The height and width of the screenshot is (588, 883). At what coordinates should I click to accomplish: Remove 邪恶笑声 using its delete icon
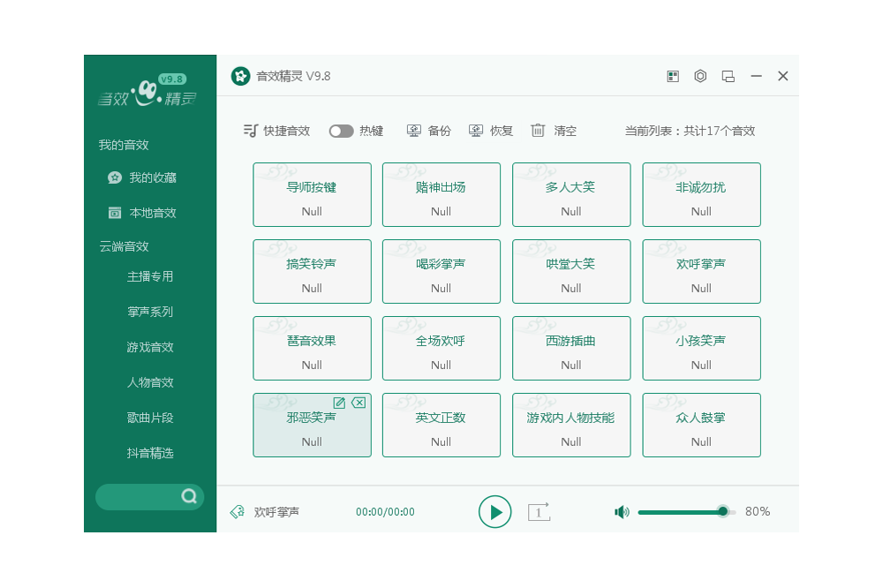click(358, 403)
